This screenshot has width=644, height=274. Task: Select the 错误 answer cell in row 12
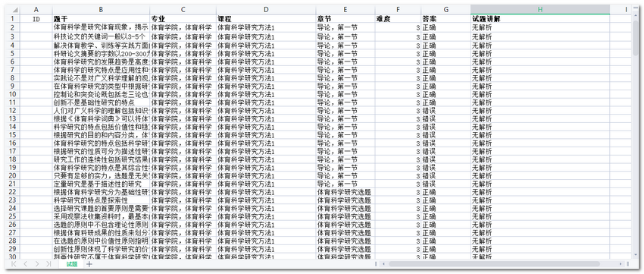[x=446, y=110]
